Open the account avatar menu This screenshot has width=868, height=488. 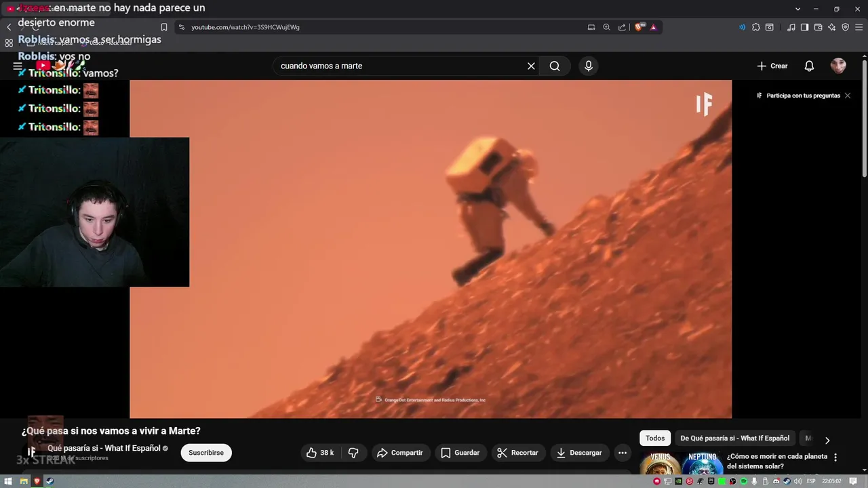pyautogui.click(x=838, y=66)
